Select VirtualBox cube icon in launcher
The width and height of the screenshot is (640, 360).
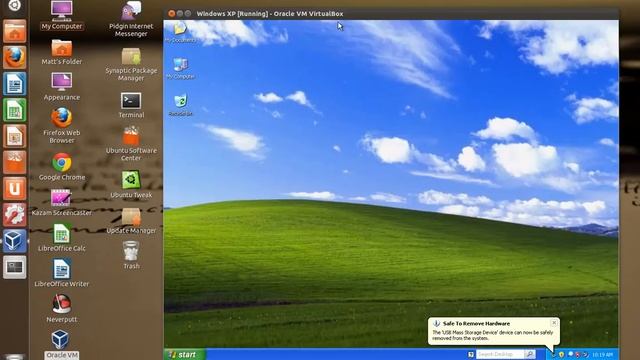pos(15,240)
